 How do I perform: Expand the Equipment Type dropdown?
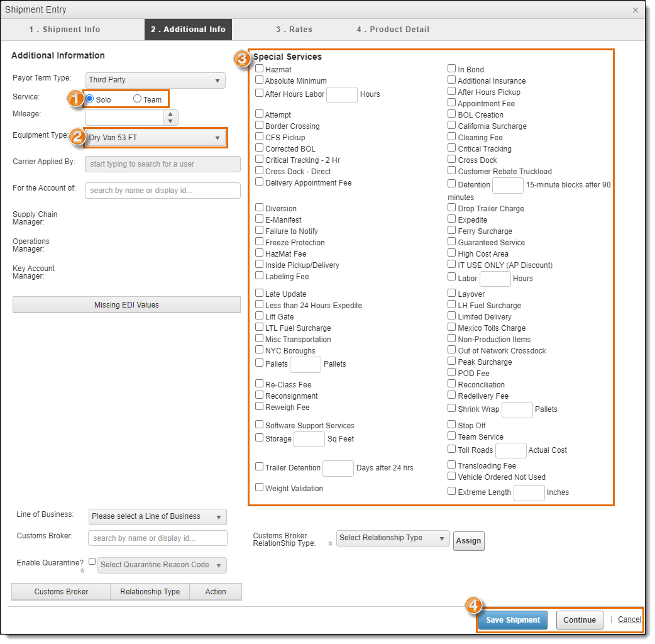pyautogui.click(x=155, y=137)
